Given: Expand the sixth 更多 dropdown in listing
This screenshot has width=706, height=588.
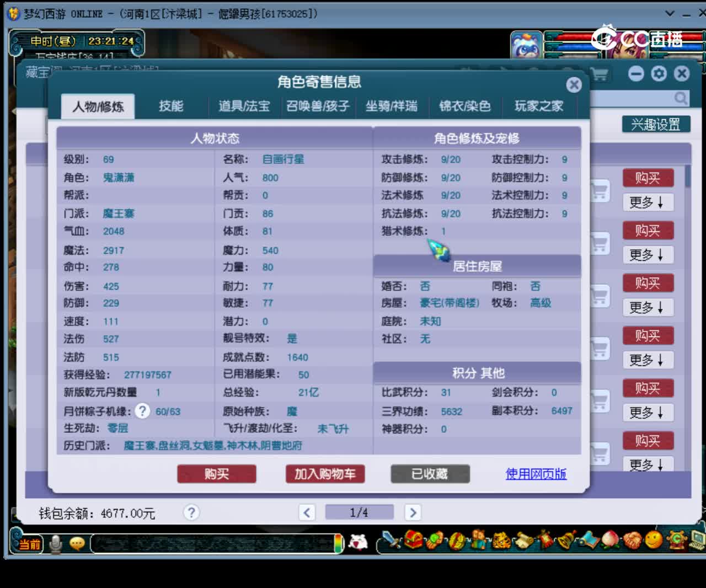Looking at the screenshot, I should (x=648, y=464).
